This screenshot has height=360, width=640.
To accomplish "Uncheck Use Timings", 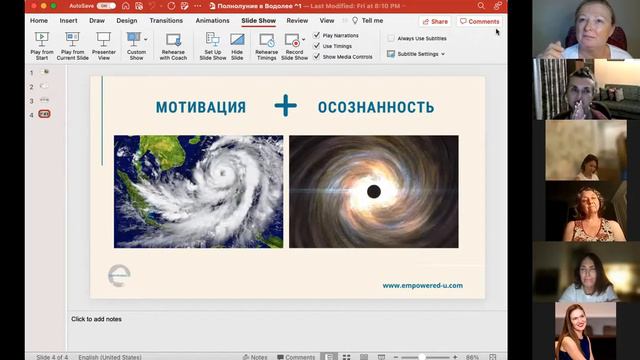I will [316, 46].
